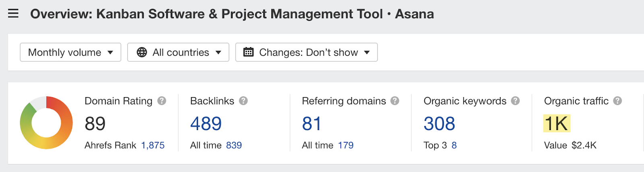644x172 pixels.
Task: Click the 81 referring domains number
Action: tap(312, 124)
